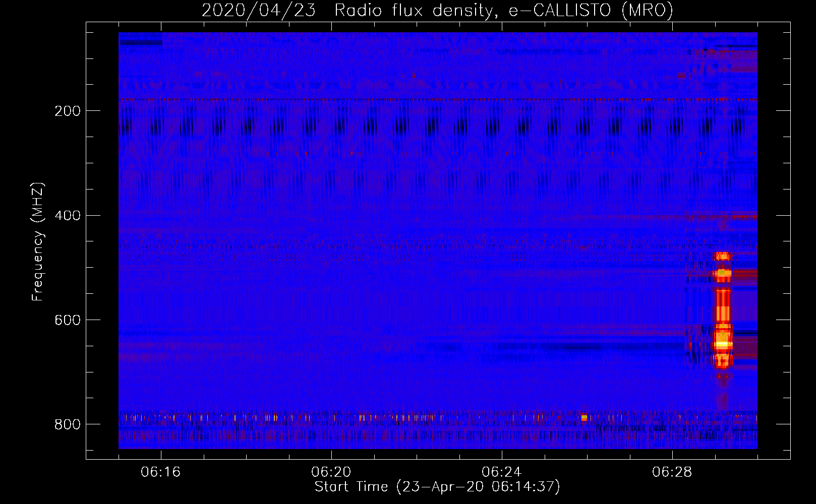Click the 06:28 time tick label
Viewport: 816px width, 504px height.
click(672, 472)
